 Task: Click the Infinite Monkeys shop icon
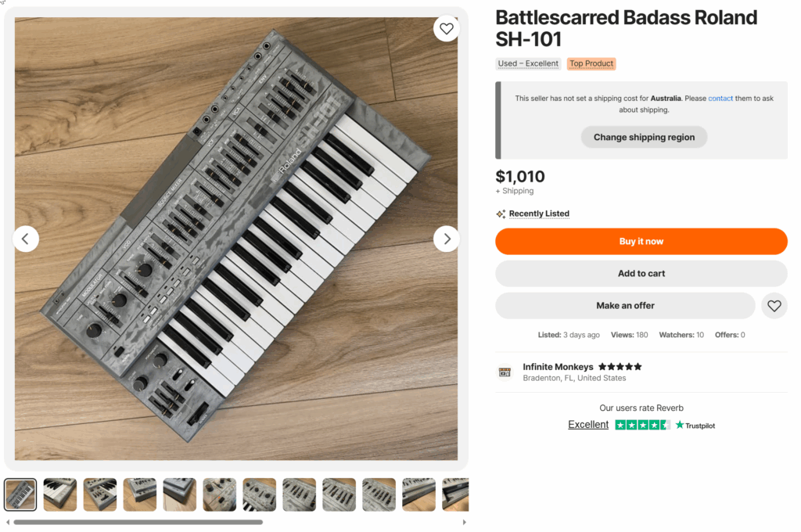tap(505, 372)
